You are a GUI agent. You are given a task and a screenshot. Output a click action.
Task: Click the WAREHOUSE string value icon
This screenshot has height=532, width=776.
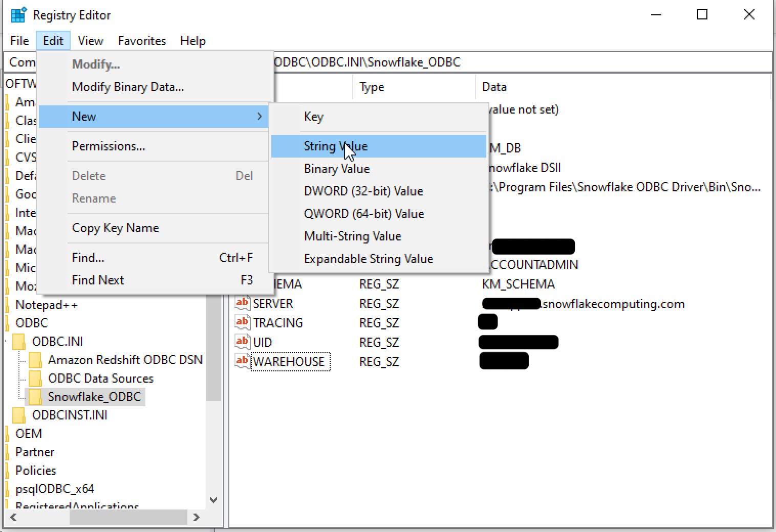point(242,362)
